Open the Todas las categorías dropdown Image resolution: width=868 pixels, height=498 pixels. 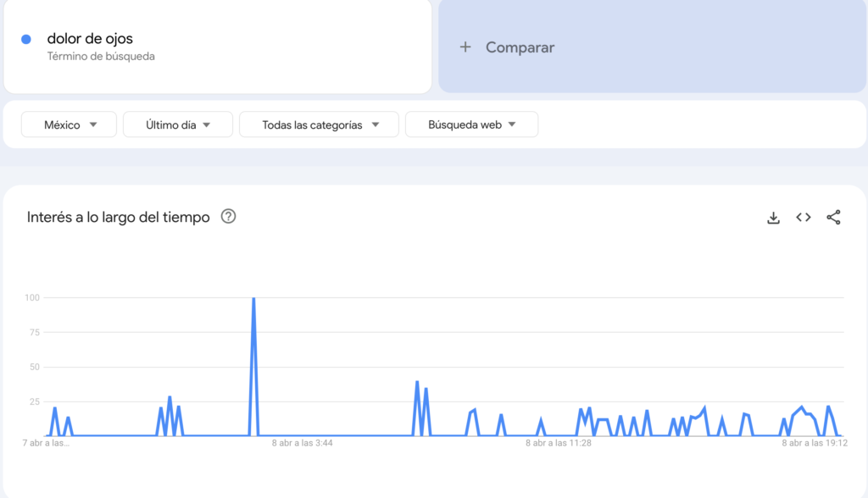(x=319, y=125)
